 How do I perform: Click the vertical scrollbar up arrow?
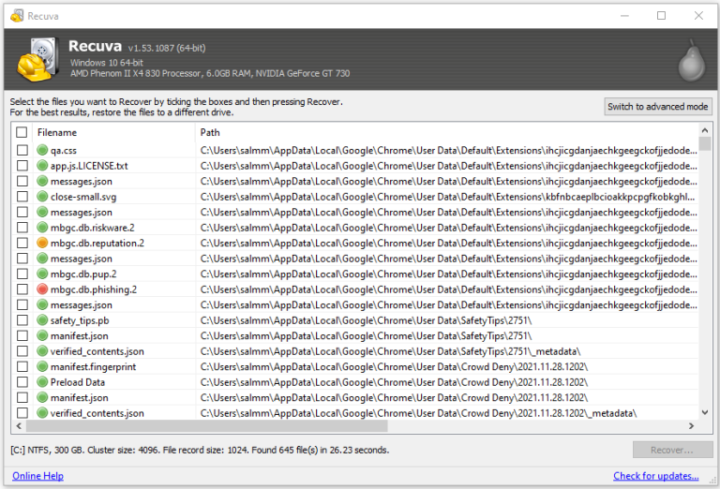coord(706,132)
